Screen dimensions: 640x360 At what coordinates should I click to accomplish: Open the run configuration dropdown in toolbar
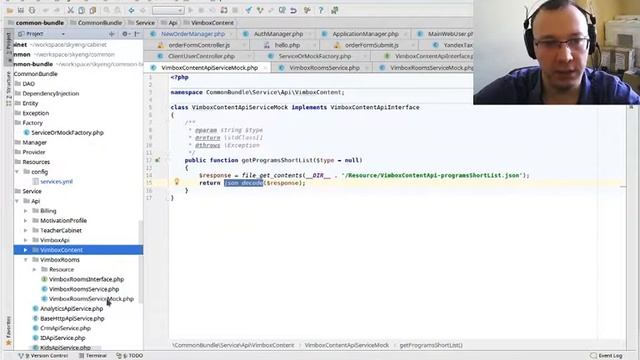pos(168,11)
